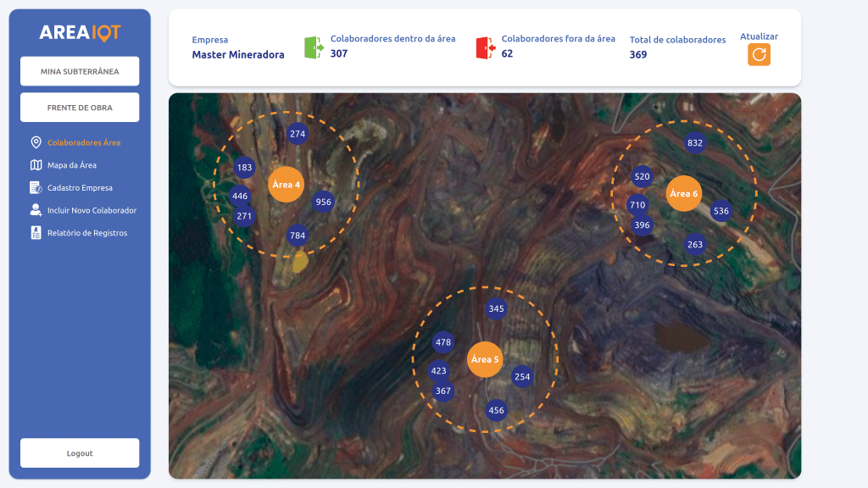
Task: Select Incluir Novo Colaborador in sidebar
Action: pos(92,210)
